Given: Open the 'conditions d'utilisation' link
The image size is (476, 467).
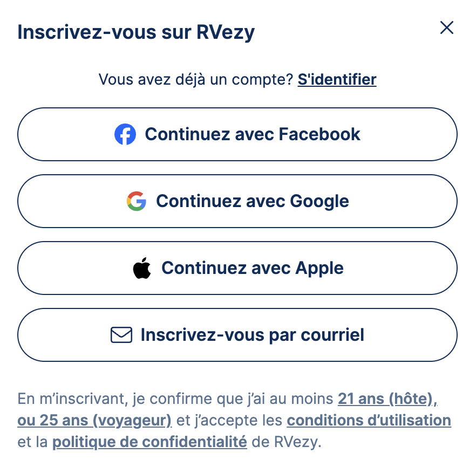Looking at the screenshot, I should (369, 420).
